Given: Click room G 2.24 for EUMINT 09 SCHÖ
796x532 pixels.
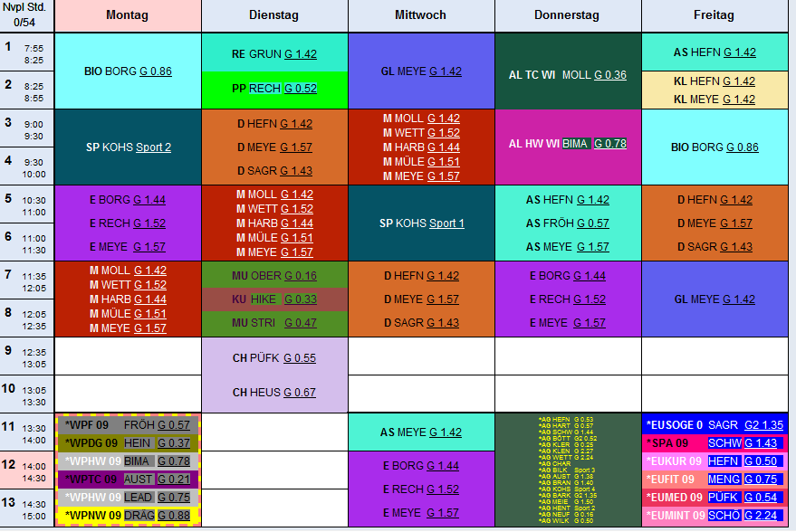Looking at the screenshot, I should 764,516.
